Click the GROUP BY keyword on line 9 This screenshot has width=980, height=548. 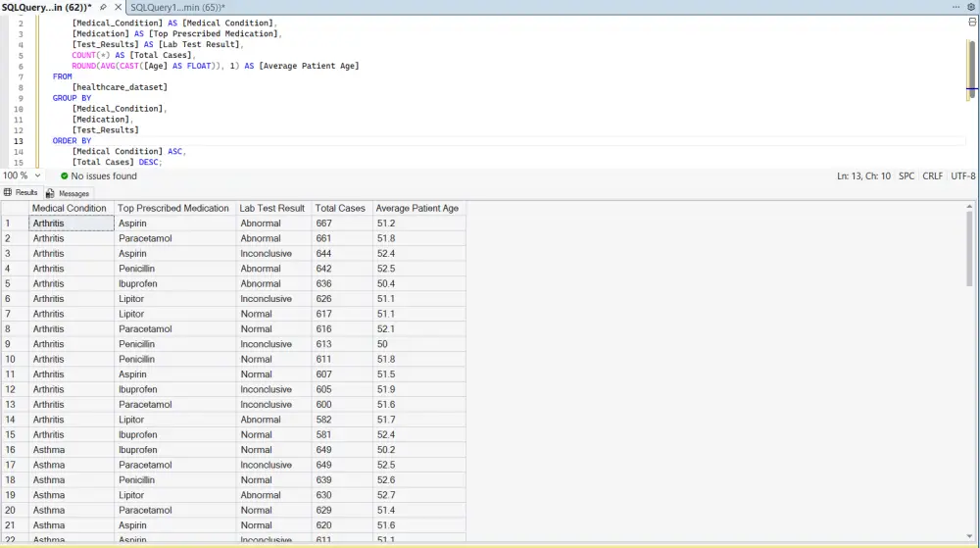tap(72, 98)
